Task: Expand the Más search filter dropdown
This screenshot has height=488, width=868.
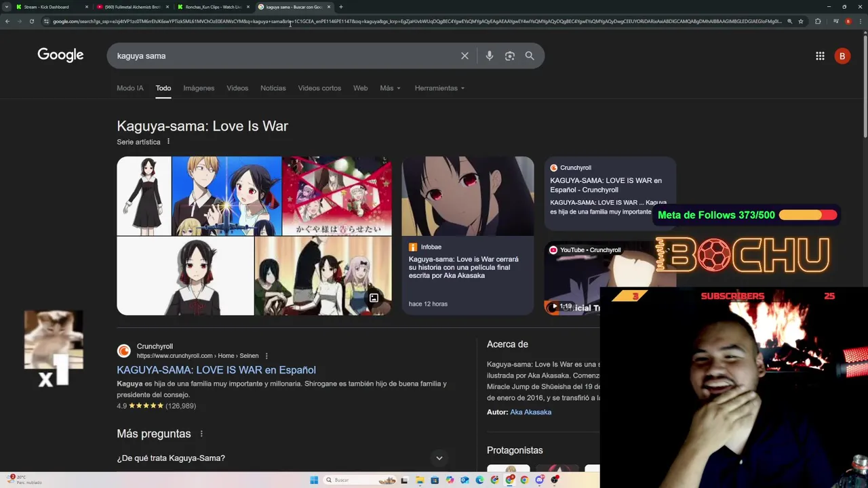Action: point(390,88)
